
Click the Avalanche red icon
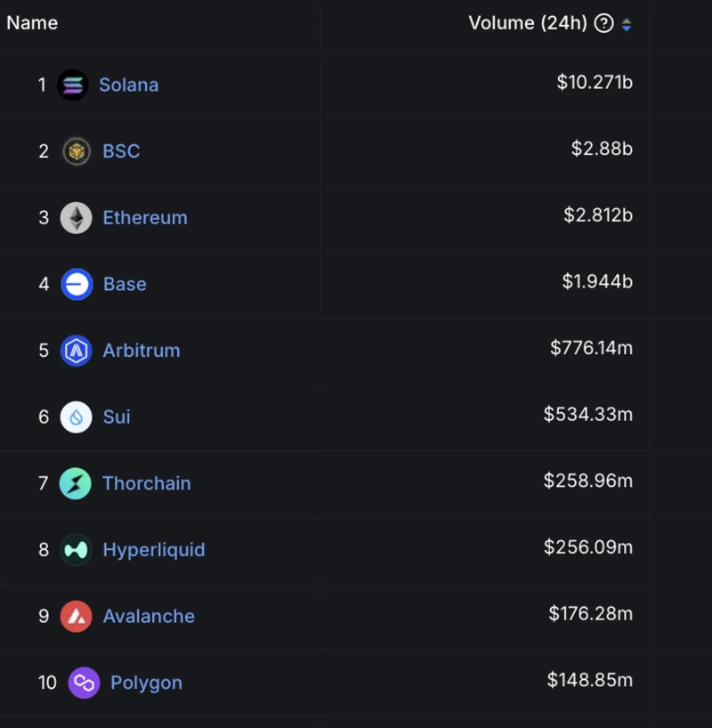click(77, 616)
